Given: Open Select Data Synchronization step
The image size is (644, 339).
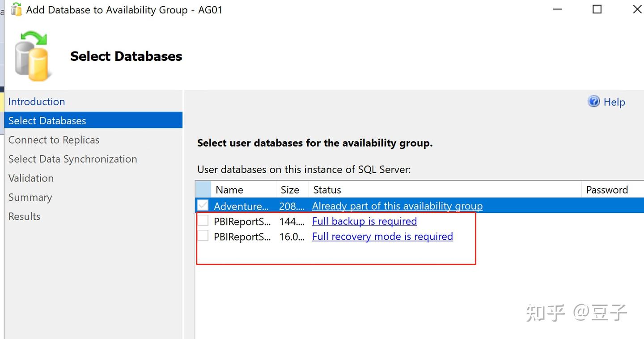Looking at the screenshot, I should point(72,159).
